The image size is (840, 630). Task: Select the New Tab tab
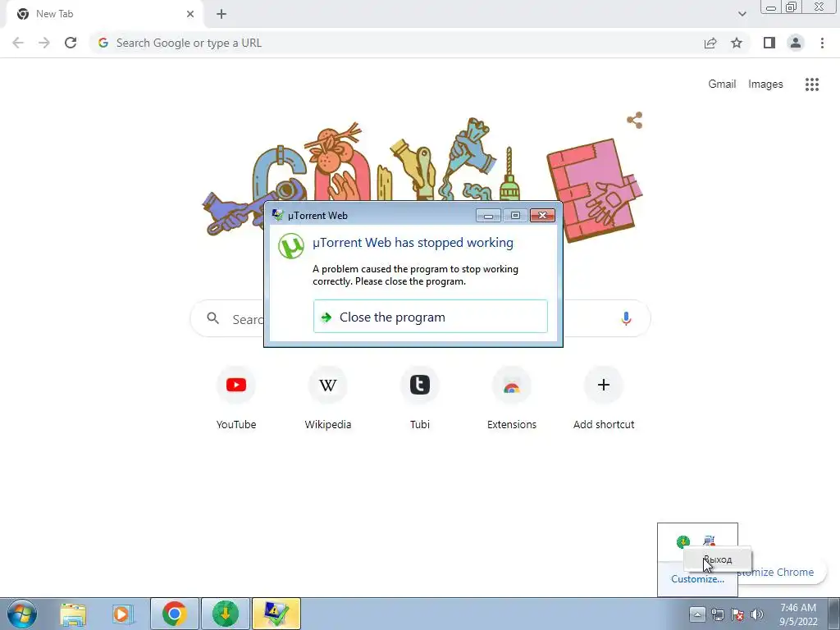104,15
